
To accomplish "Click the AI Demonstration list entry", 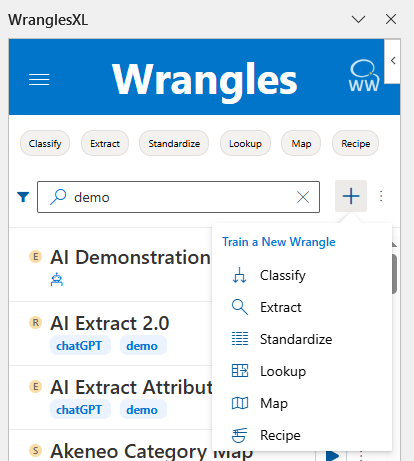I will [x=130, y=257].
